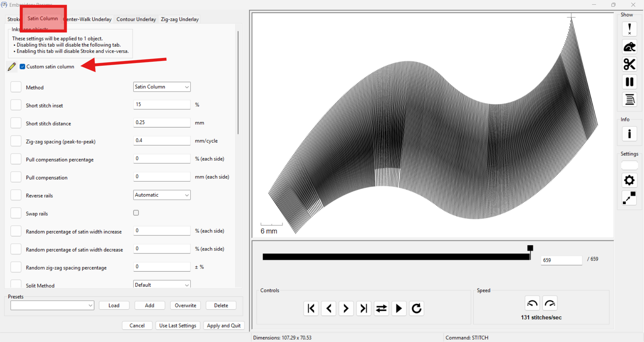Image resolution: width=644 pixels, height=342 pixels.
Task: Jump to first stitch button
Action: point(311,308)
